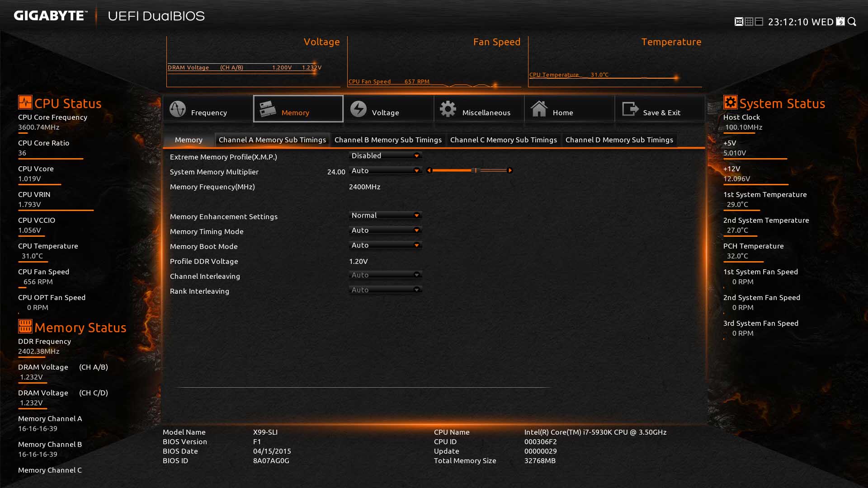
Task: Click the Miscellaneous gear icon
Action: click(x=448, y=109)
